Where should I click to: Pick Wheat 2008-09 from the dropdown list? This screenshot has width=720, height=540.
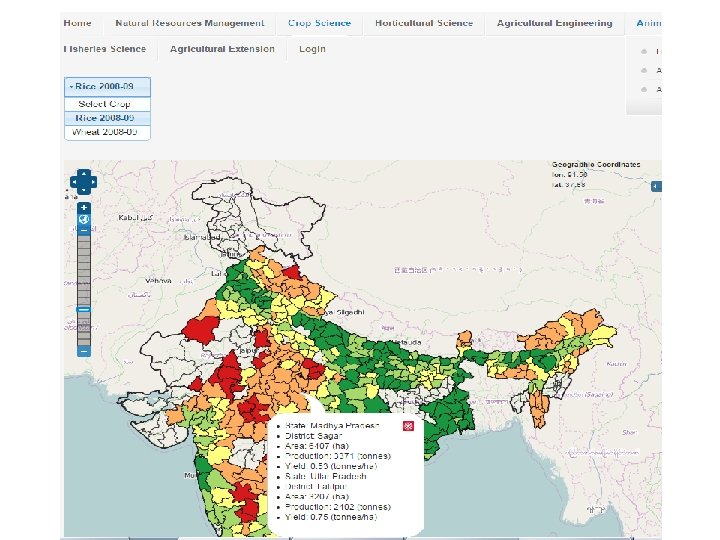107,132
